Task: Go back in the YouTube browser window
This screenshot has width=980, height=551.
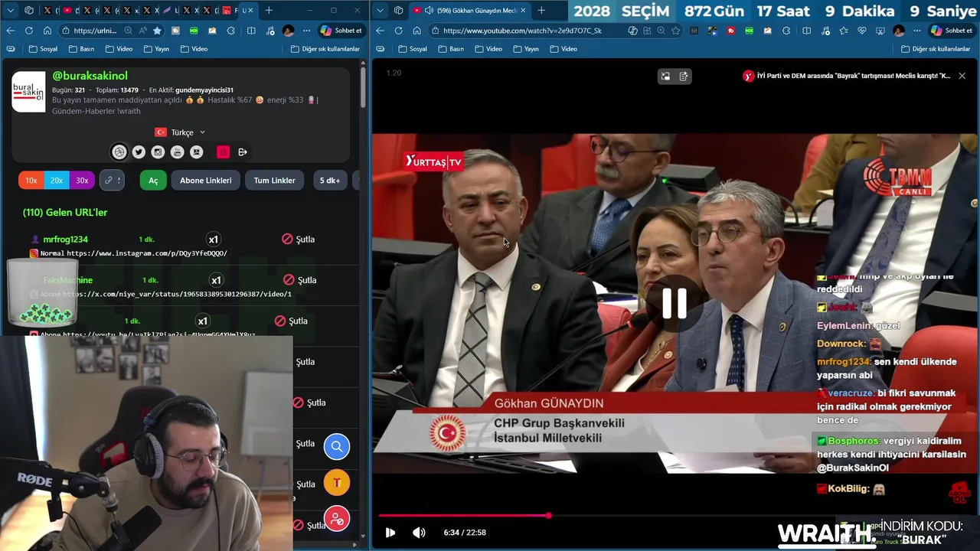Action: coord(380,31)
